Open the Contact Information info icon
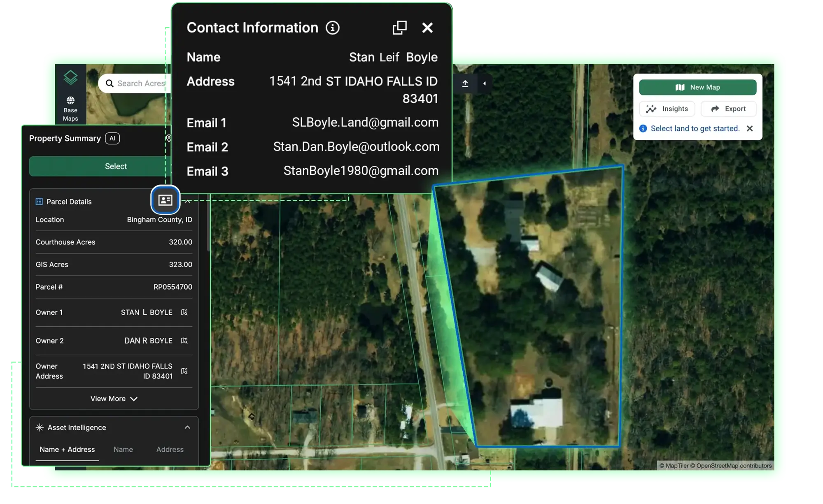This screenshot has height=504, width=823. pos(333,28)
